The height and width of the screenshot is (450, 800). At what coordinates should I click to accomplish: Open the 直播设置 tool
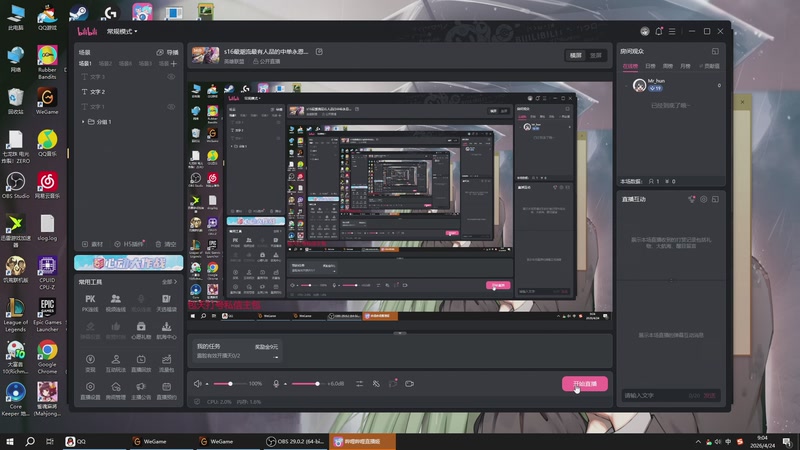tap(90, 390)
